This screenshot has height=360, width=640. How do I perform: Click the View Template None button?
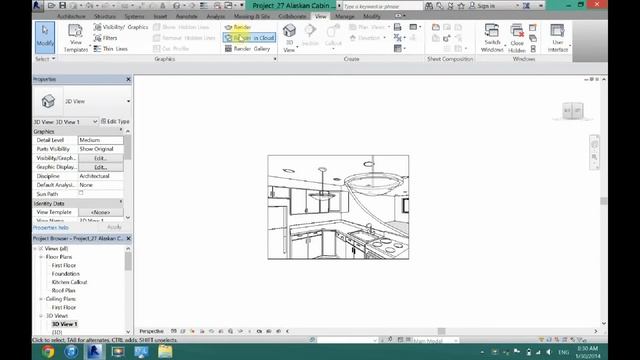tap(100, 212)
